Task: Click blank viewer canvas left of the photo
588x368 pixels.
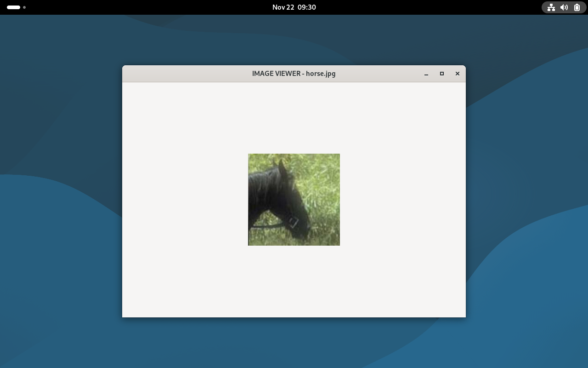Action: [x=184, y=200]
